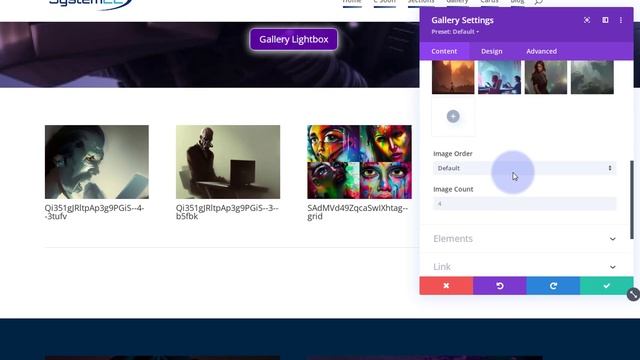The image size is (640, 360).
Task: Open the Blog nav menu item
Action: pos(517,2)
